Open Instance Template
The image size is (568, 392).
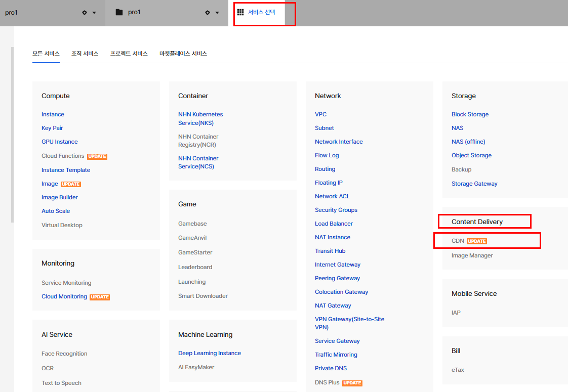tap(66, 170)
